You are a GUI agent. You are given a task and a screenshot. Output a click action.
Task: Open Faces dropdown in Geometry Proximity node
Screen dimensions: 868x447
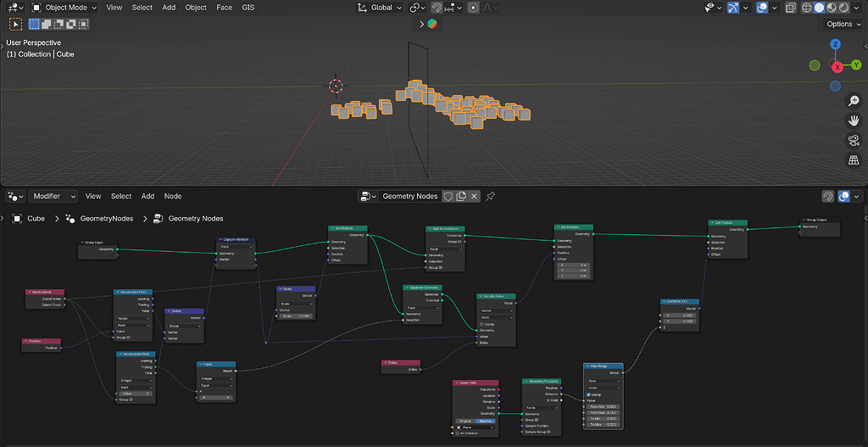point(542,408)
